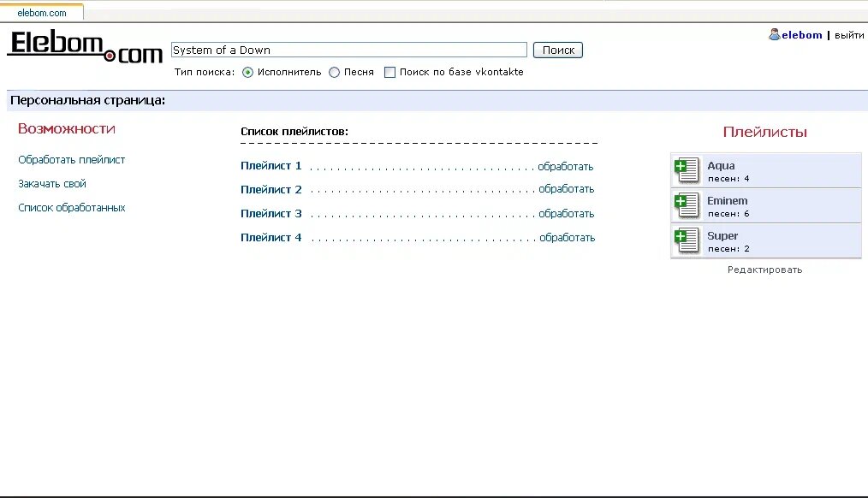Screen dimensions: 868x498
Task: Click the Поиск search button
Action: (558, 50)
